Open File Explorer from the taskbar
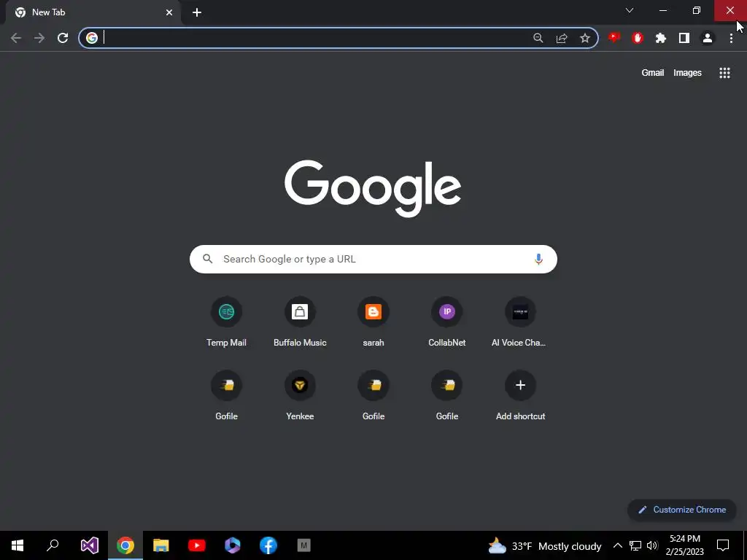 (161, 545)
